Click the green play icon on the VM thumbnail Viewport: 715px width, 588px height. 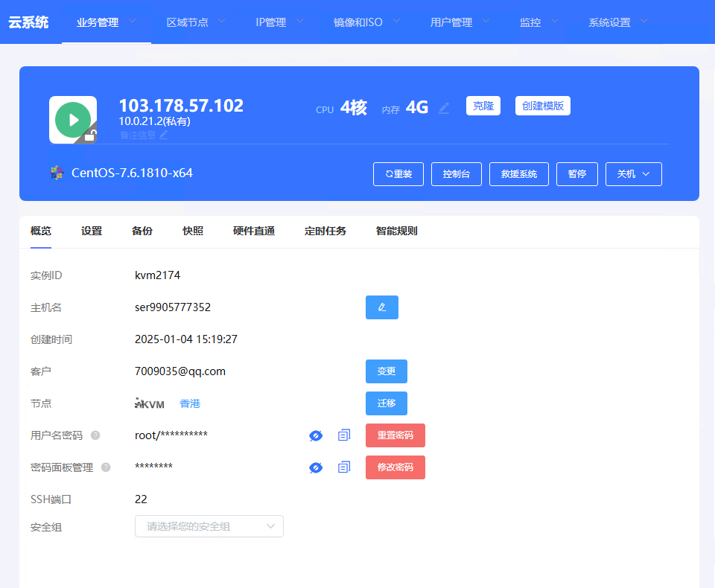[x=72, y=118]
